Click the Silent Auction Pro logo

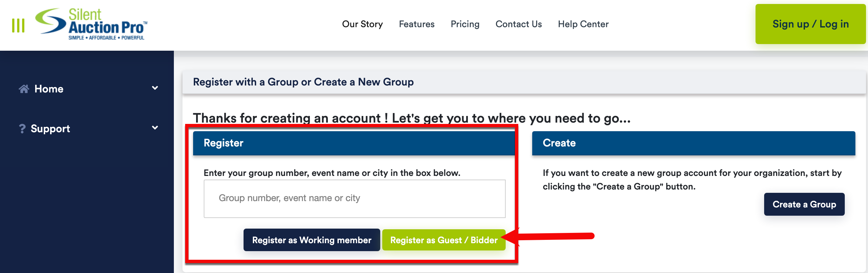point(91,24)
